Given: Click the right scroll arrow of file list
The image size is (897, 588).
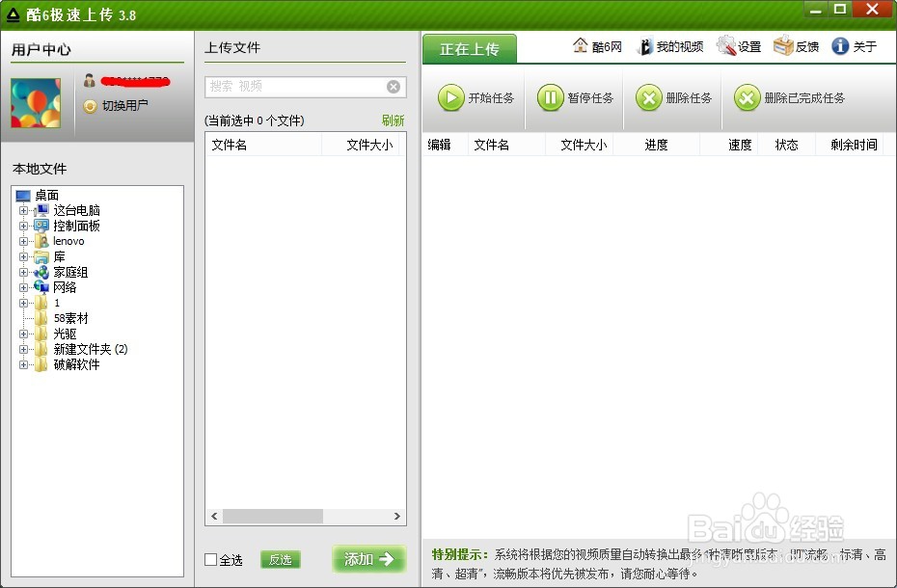Looking at the screenshot, I should point(397,516).
